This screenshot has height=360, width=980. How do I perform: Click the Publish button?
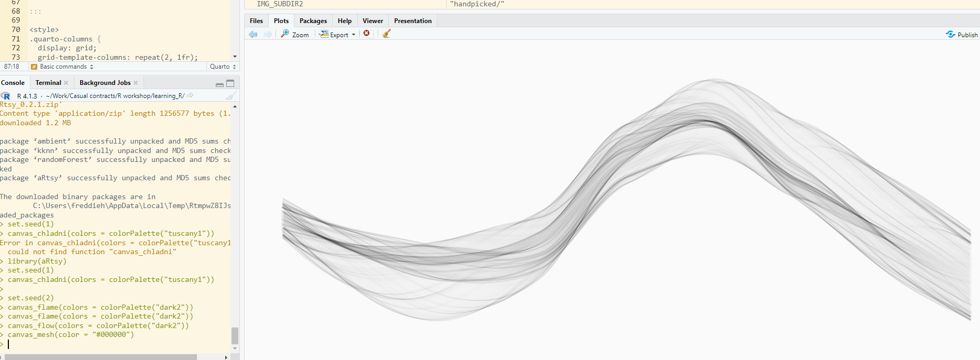(x=962, y=35)
